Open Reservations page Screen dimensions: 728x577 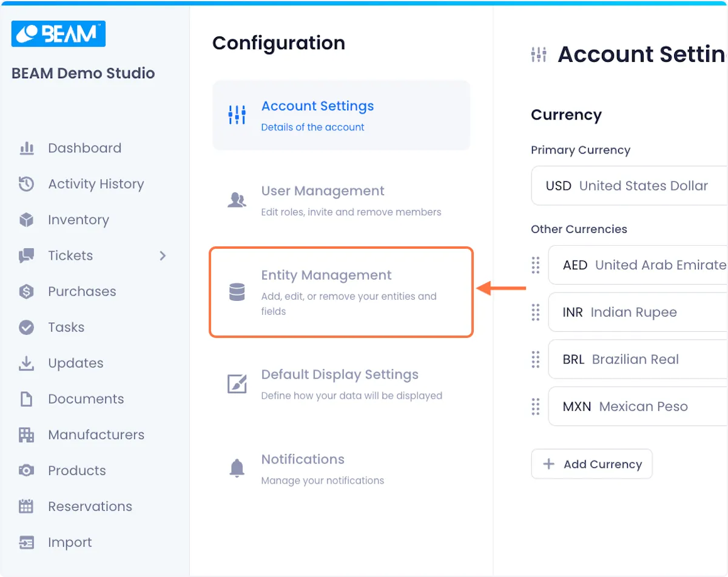90,506
